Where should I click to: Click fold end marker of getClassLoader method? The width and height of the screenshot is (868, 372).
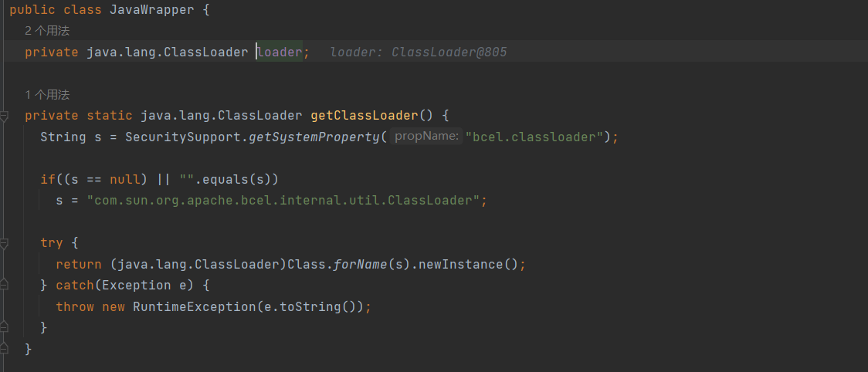(4, 350)
